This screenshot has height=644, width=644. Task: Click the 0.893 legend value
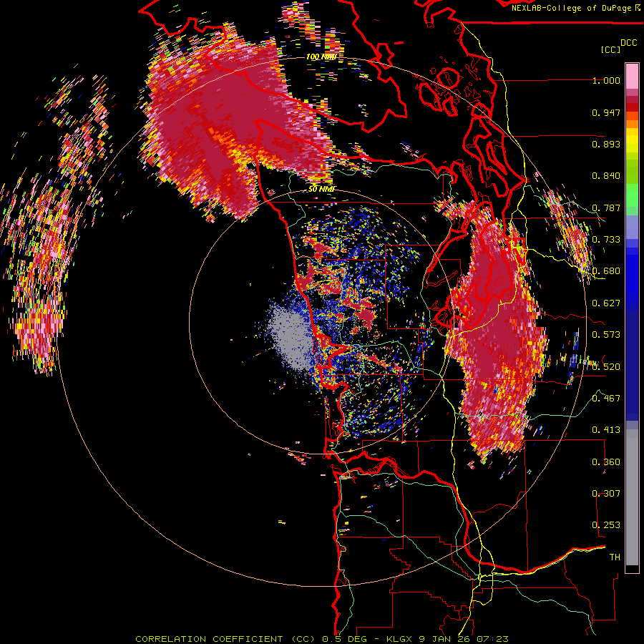(606, 144)
